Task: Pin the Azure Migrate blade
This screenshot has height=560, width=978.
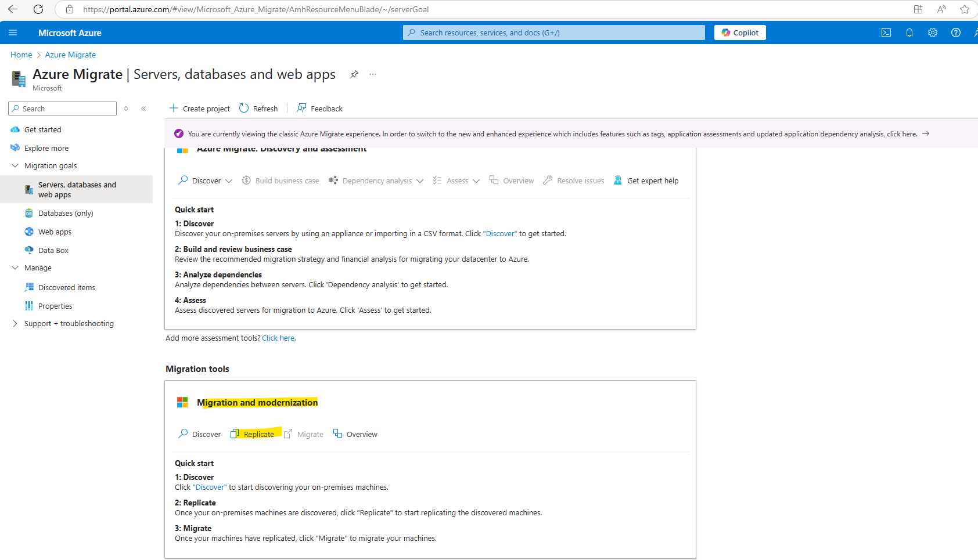Action: [x=354, y=74]
